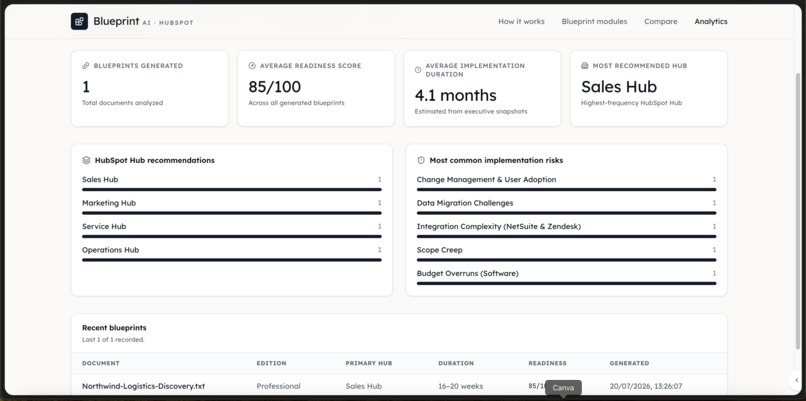Click the GENERATED column header
The image size is (806, 401).
[629, 363]
